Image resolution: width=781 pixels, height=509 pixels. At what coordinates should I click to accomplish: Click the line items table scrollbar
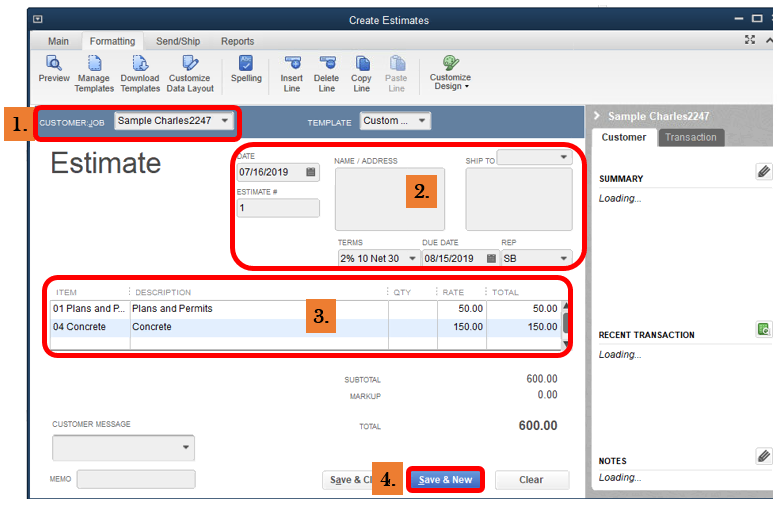click(565, 325)
